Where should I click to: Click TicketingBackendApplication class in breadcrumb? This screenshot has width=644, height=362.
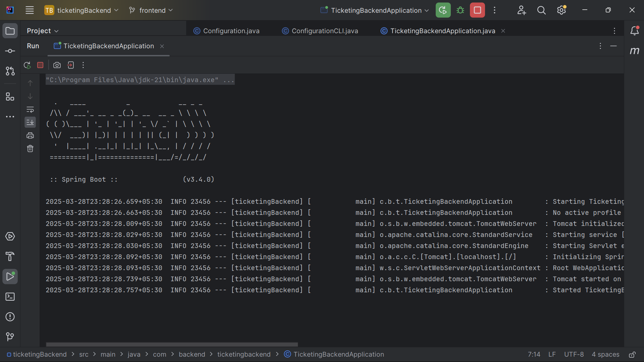334,355
